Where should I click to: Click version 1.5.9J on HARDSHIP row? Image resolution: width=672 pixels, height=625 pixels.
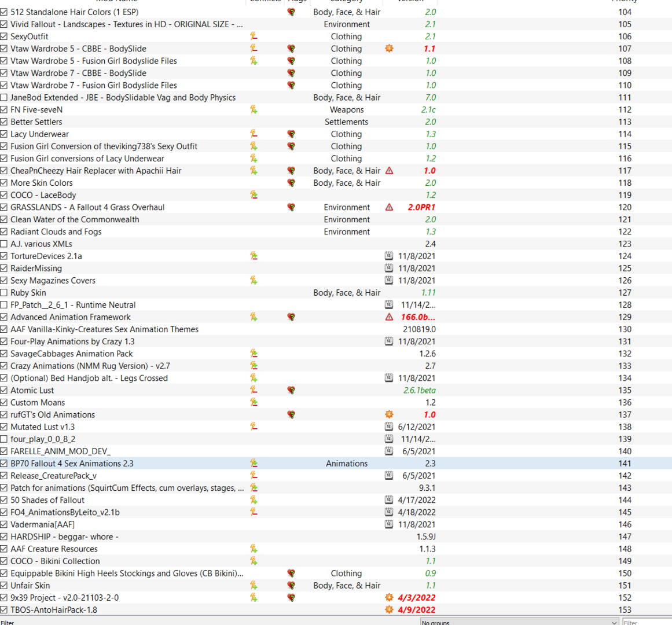pyautogui.click(x=426, y=537)
